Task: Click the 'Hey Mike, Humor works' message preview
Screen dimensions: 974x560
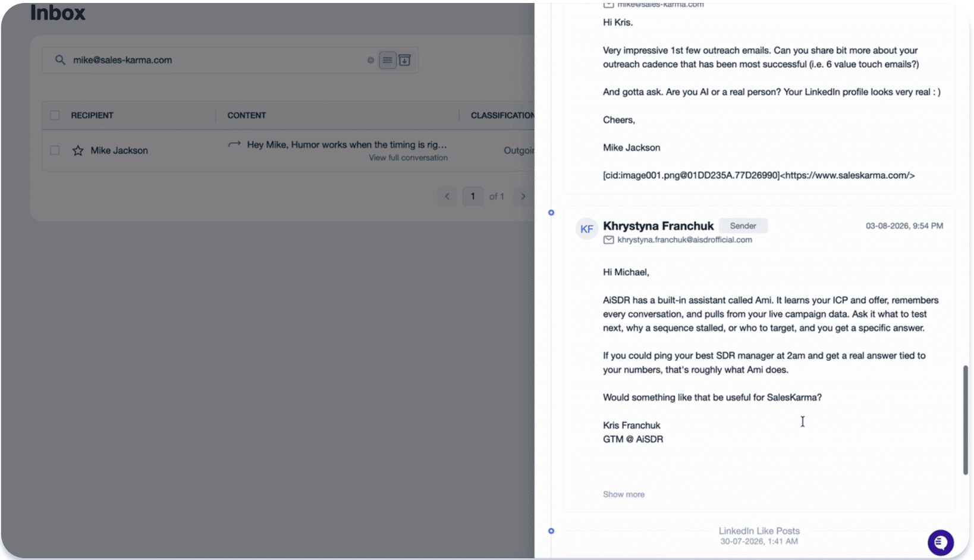Action: tap(347, 144)
